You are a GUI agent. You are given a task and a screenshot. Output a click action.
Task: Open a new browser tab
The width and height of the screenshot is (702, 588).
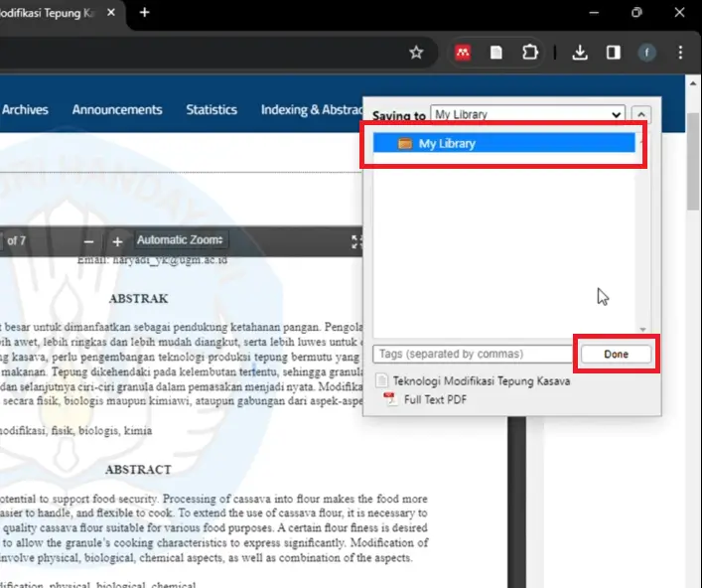144,13
